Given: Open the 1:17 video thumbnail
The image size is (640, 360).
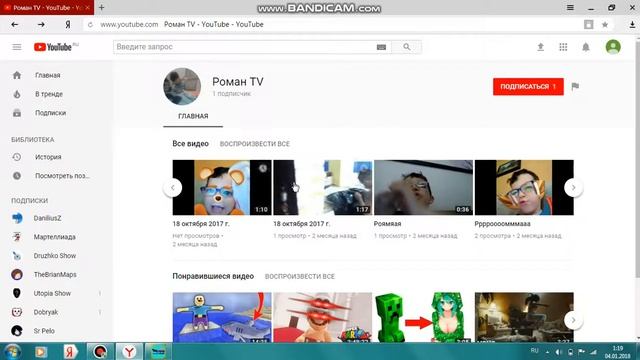Looking at the screenshot, I should pos(322,187).
